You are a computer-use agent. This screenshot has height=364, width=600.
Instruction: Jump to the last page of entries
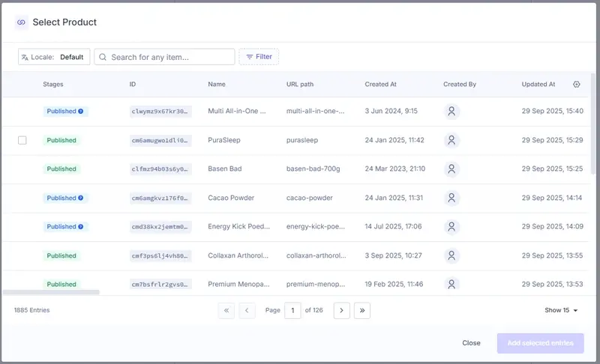362,311
